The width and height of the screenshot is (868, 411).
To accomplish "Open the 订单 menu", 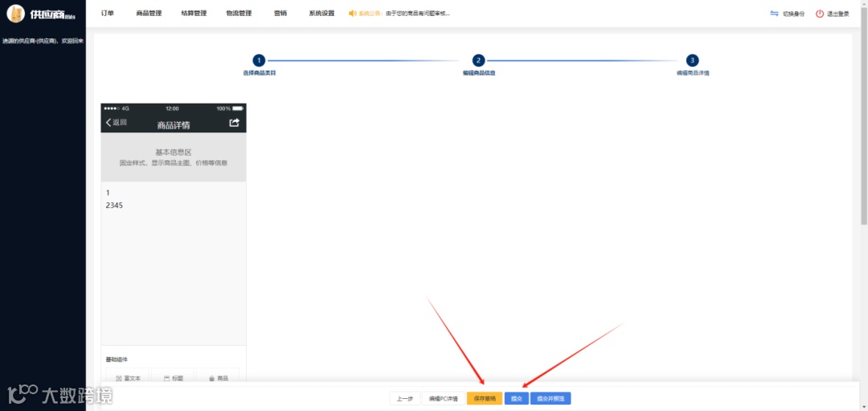I will point(108,14).
